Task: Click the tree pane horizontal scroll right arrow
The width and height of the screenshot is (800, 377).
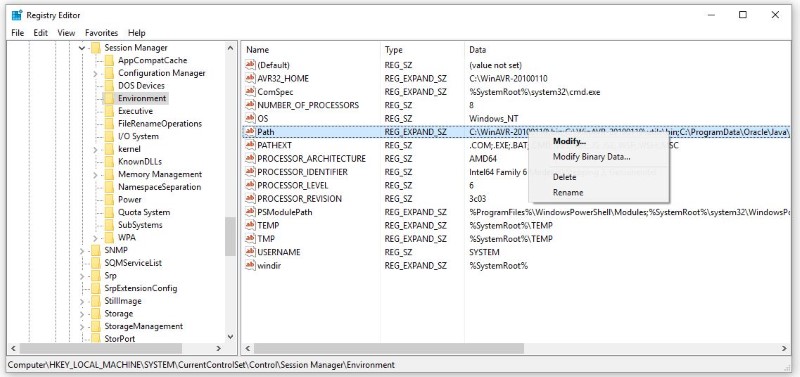Action: coord(218,348)
